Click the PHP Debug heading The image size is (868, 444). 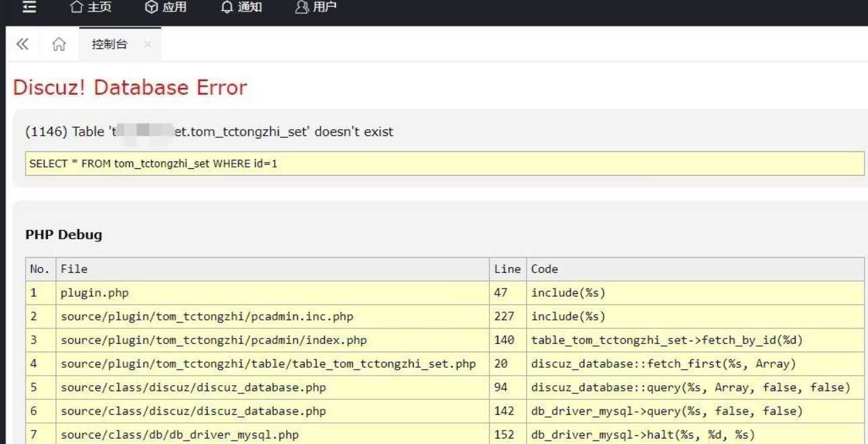64,235
